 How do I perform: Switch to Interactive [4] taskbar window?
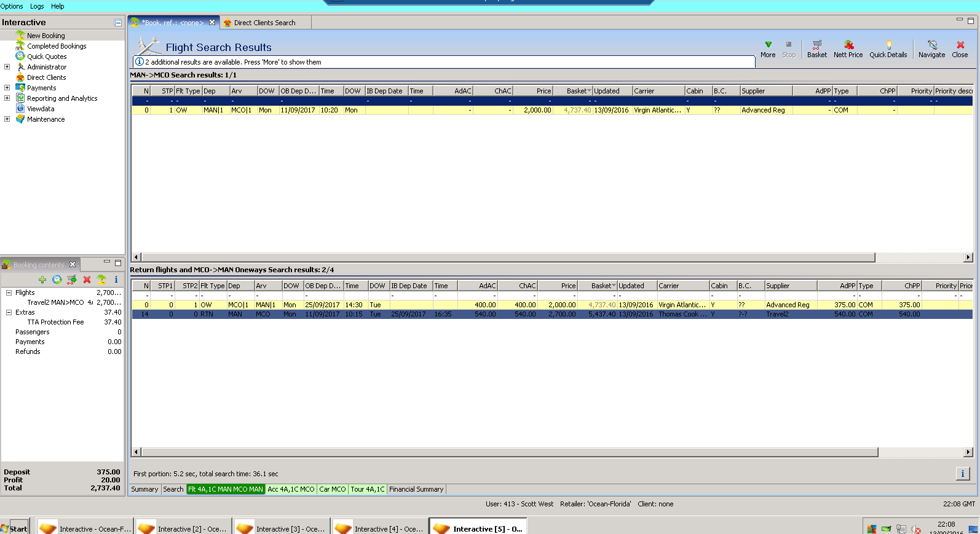tap(380, 528)
